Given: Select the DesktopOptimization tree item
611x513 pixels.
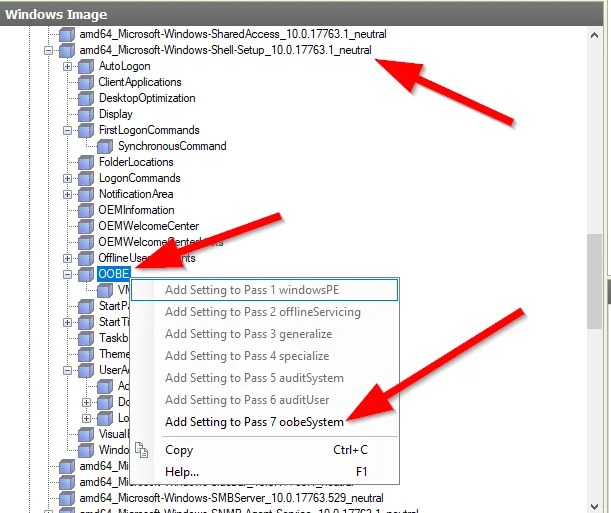Looking at the screenshot, I should click(147, 98).
